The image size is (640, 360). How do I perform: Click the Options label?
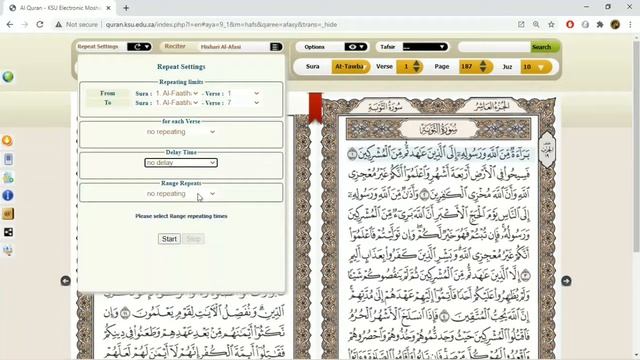(x=314, y=47)
